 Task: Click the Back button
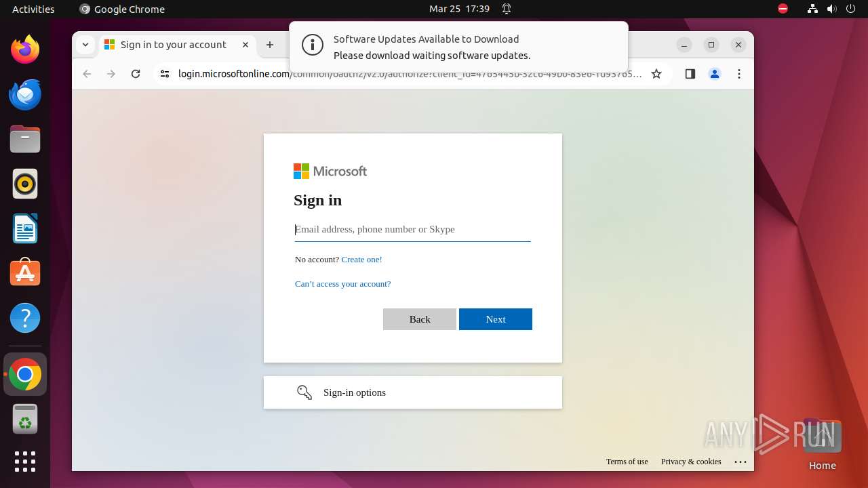(420, 319)
